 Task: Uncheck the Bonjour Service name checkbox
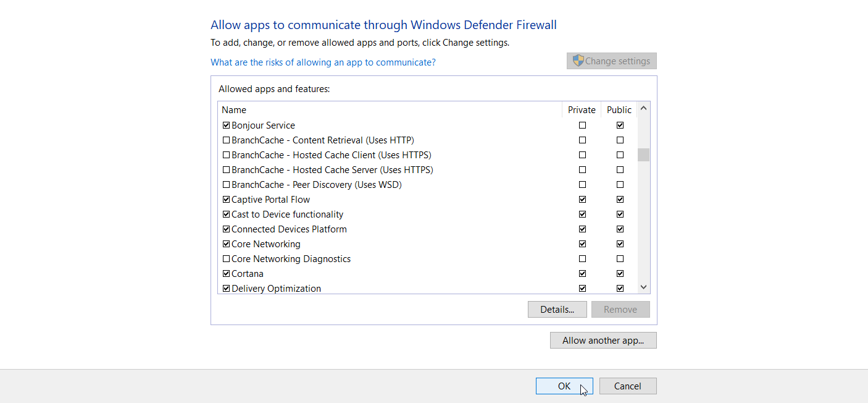pyautogui.click(x=226, y=125)
